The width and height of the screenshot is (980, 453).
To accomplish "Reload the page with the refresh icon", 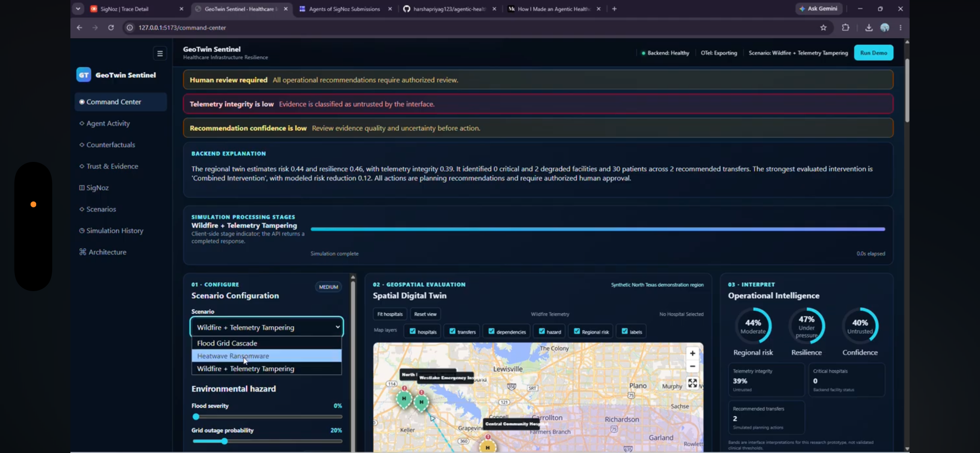I will click(111, 27).
